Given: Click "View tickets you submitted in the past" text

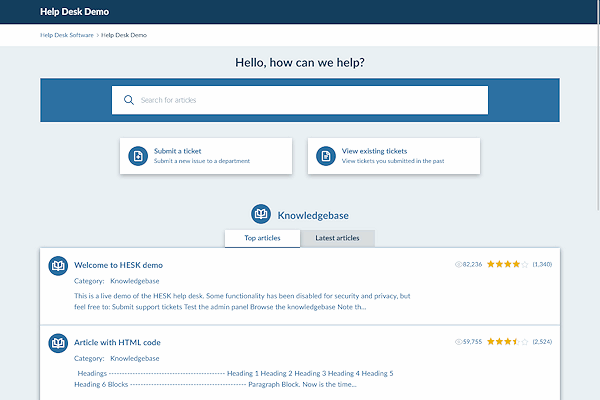Looking at the screenshot, I should tap(393, 161).
